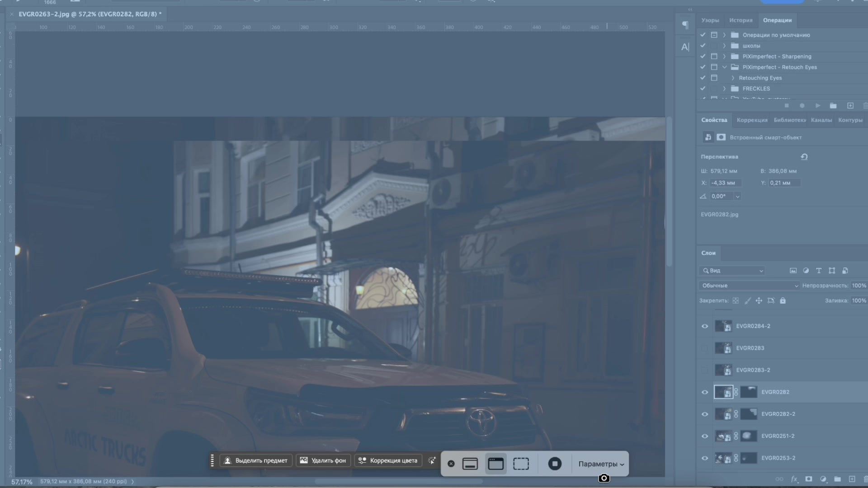Click the stop screen recording button
868x488 pixels.
click(555, 464)
